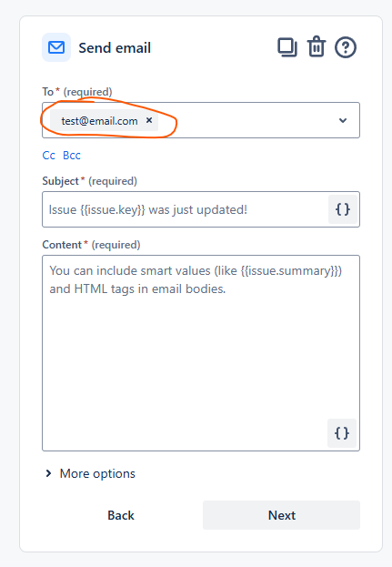Viewport: 392px width, 567px height.
Task: Open help via the question mark icon
Action: tap(346, 47)
